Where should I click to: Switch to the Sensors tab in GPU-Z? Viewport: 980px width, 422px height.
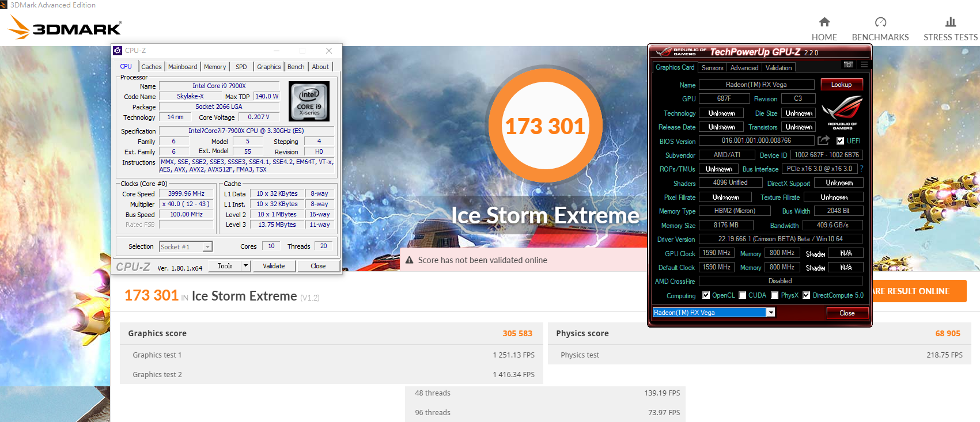coord(713,68)
